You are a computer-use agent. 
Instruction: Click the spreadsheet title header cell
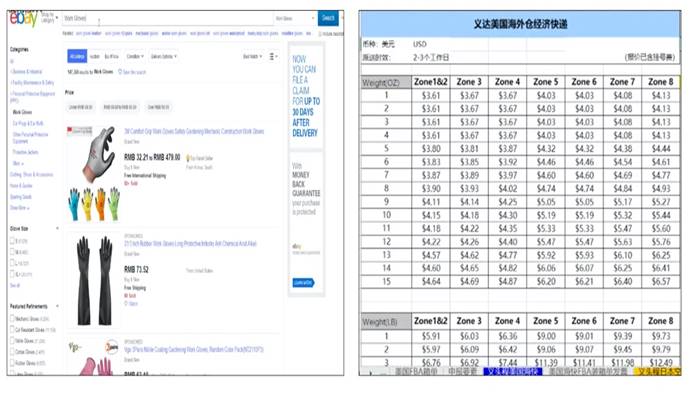pyautogui.click(x=520, y=24)
